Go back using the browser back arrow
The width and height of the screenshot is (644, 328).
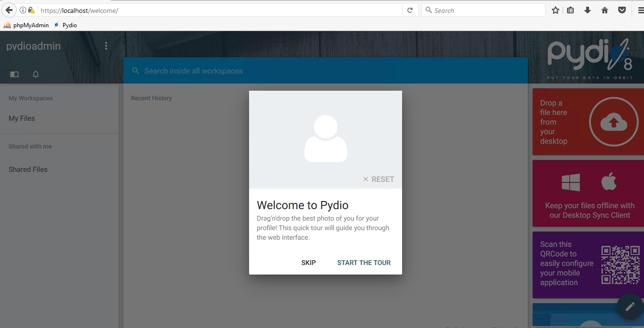pos(9,10)
